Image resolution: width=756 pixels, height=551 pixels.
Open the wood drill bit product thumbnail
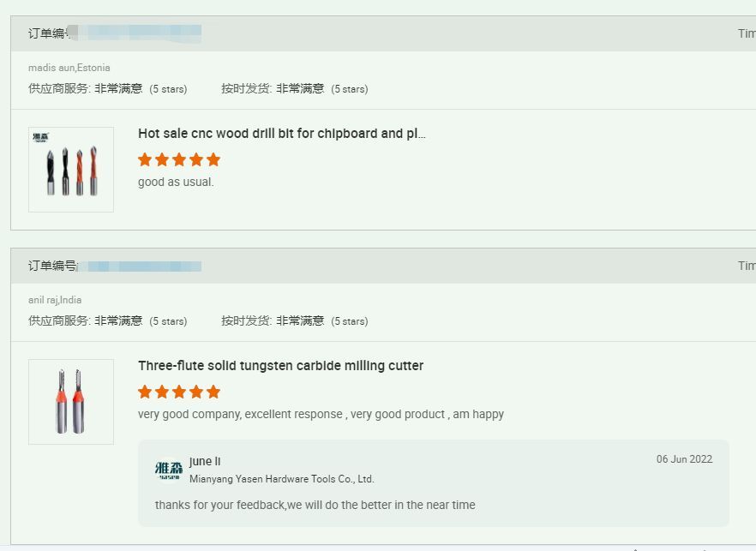(x=71, y=170)
